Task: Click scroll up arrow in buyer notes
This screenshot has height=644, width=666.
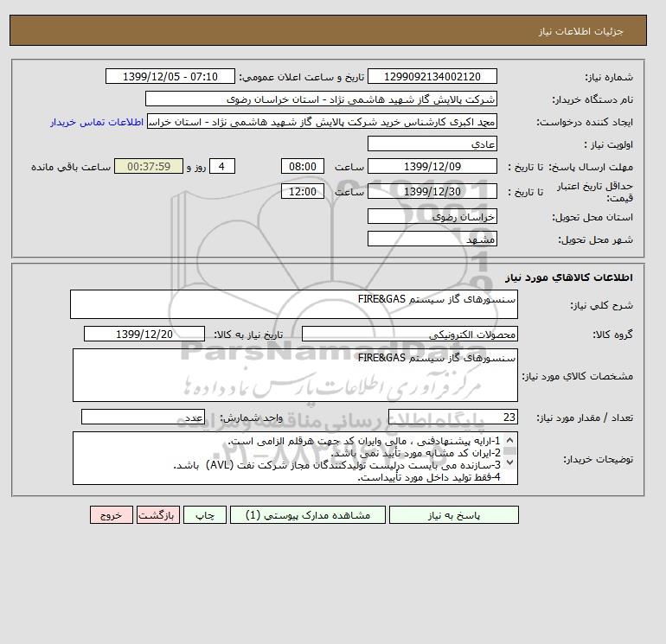Action: [x=510, y=440]
